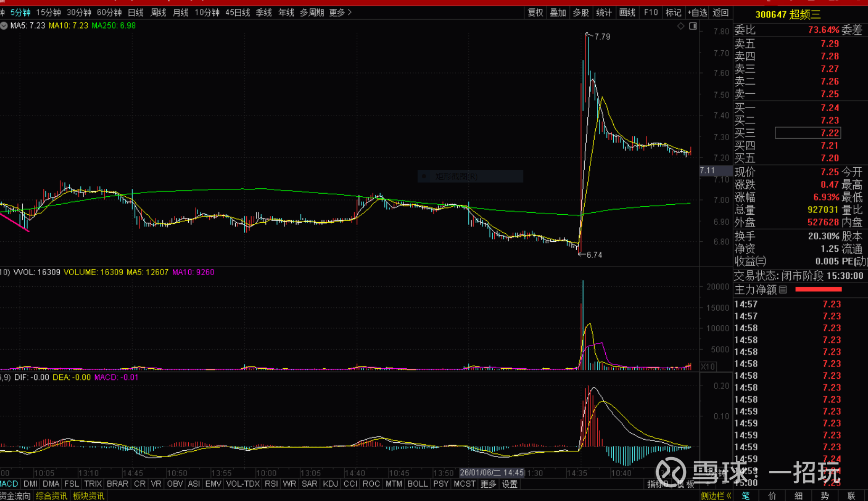This screenshot has height=501, width=868.
Task: Open the 统计 statistics tool
Action: [x=604, y=13]
